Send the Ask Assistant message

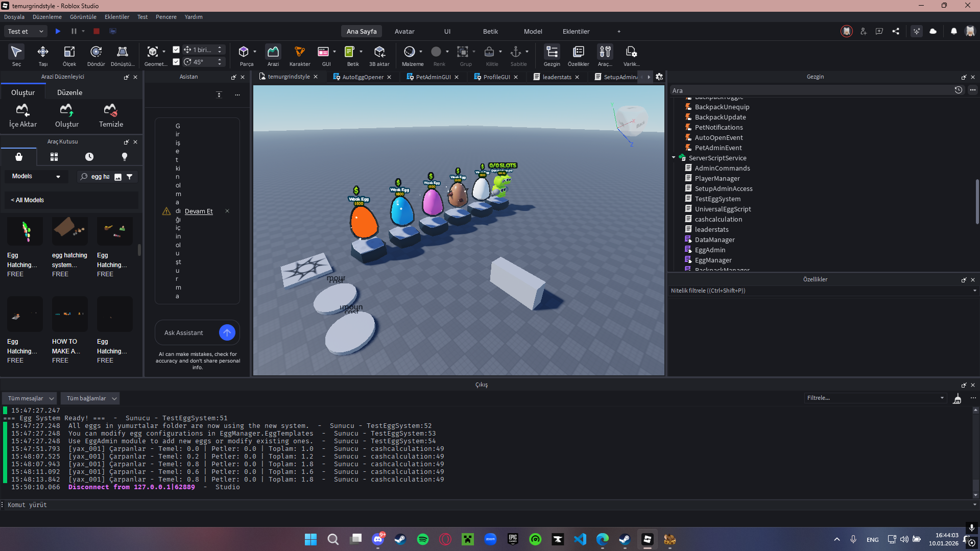point(227,332)
